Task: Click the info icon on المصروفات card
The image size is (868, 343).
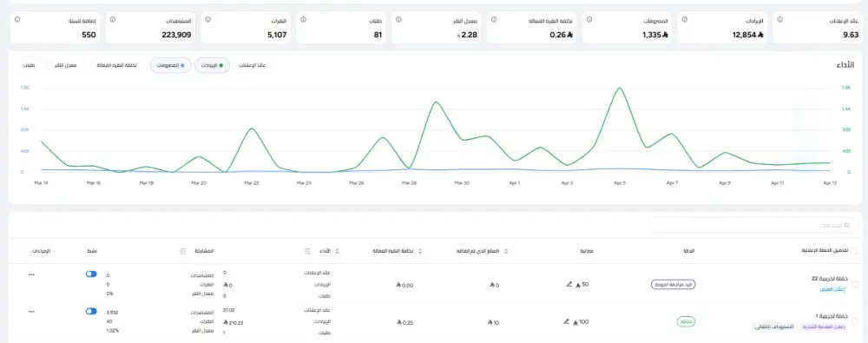Action: click(x=589, y=19)
